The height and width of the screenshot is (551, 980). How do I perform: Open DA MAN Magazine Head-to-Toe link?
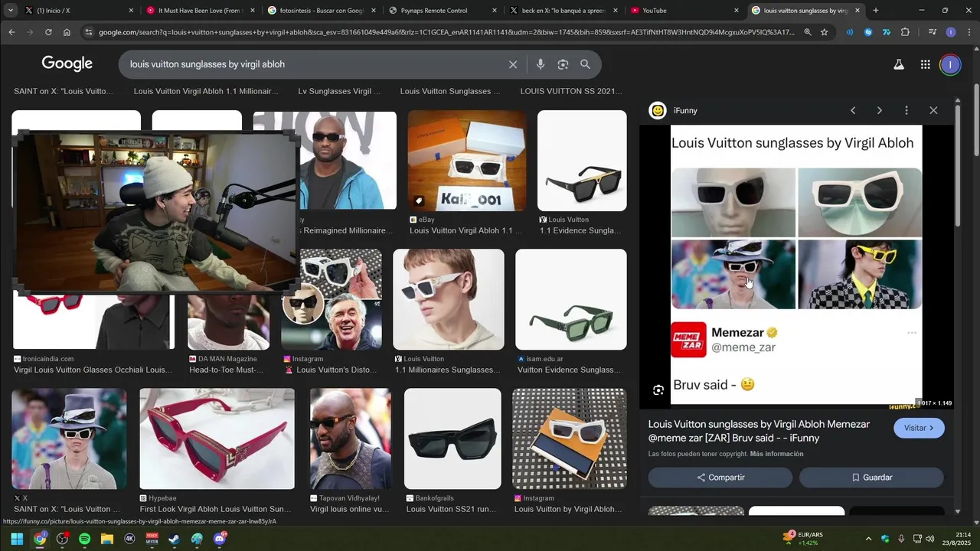[x=227, y=370]
